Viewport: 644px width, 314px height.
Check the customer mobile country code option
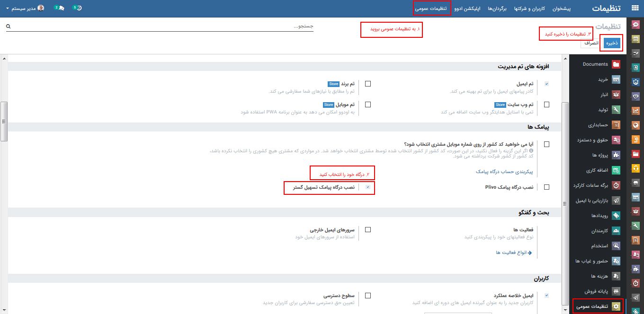[547, 144]
